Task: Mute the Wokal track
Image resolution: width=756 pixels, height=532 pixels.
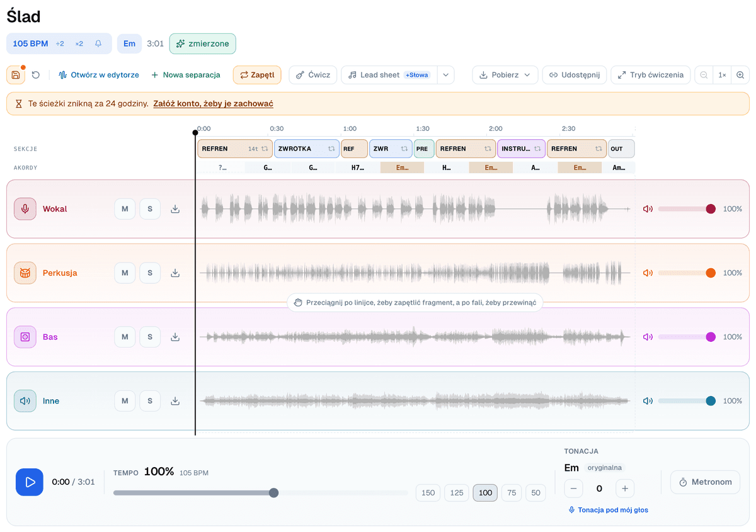Action: (125, 209)
